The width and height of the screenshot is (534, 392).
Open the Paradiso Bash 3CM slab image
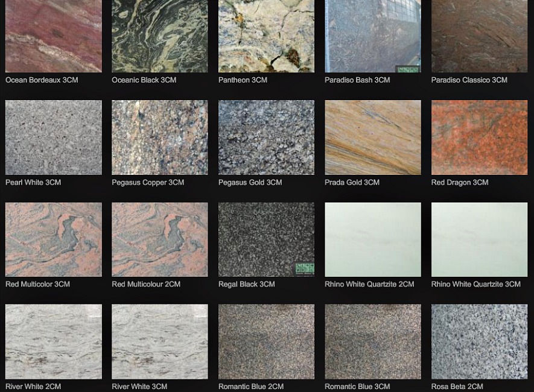(373, 36)
